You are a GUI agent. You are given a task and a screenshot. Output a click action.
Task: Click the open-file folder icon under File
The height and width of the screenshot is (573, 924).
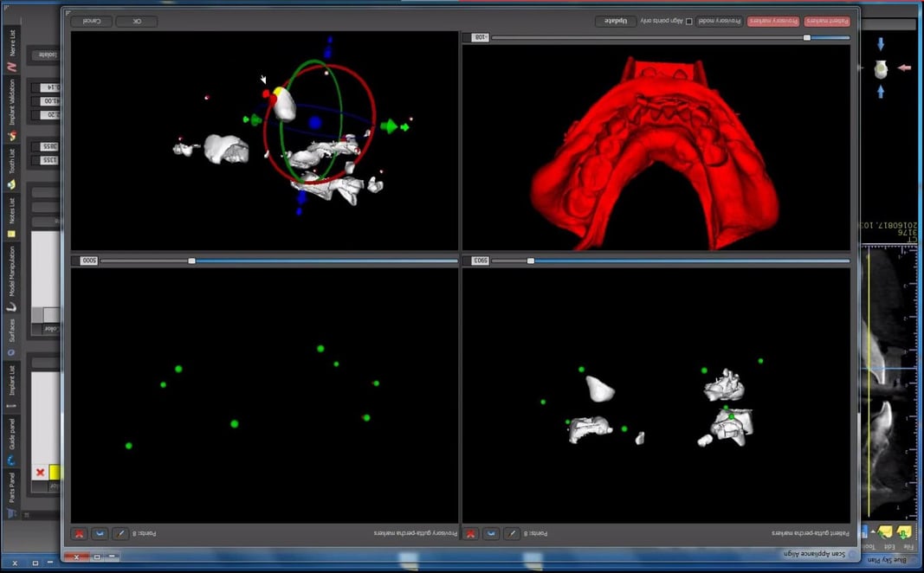[x=904, y=531]
